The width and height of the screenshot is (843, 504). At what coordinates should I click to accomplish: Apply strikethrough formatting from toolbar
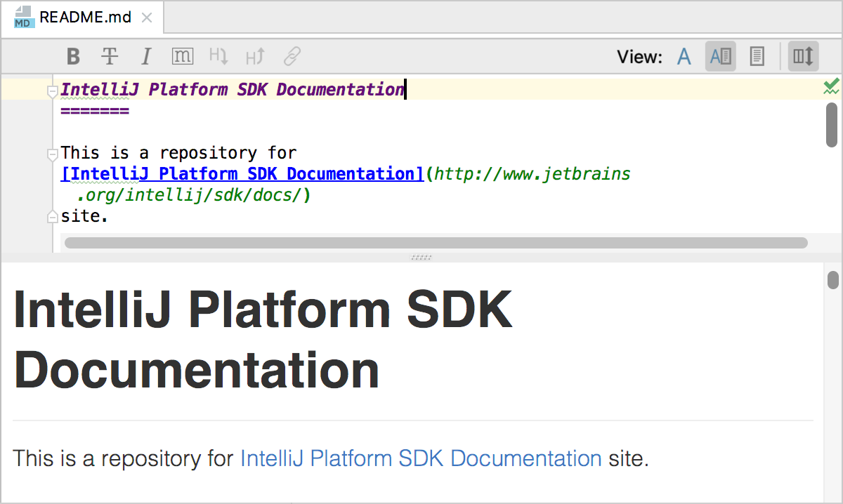coord(110,56)
